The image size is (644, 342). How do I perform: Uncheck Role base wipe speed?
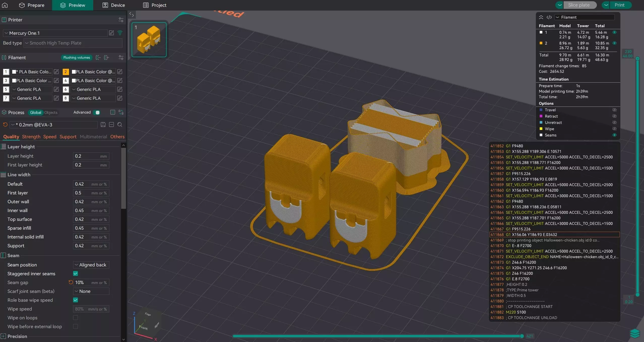75,300
